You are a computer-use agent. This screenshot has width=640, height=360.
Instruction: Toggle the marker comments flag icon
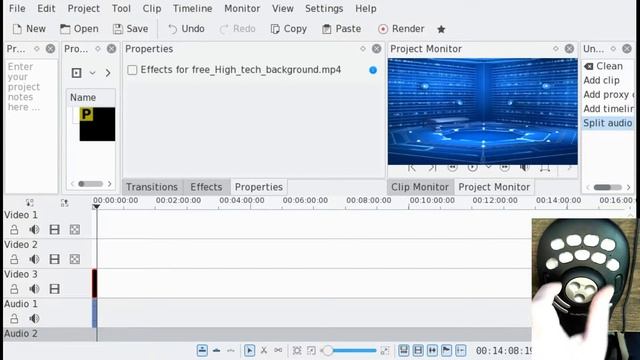446,351
